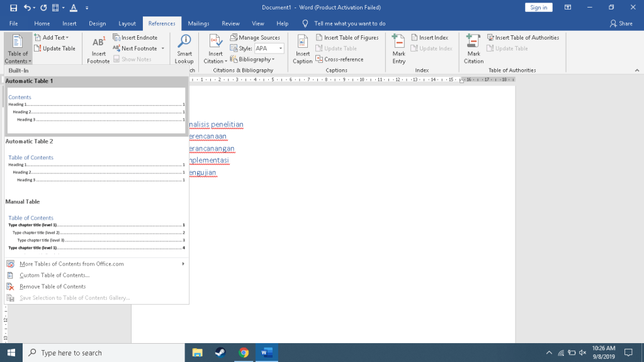Viewport: 644px width, 362px height.
Task: Open Google Chrome from the taskbar
Action: pyautogui.click(x=244, y=353)
